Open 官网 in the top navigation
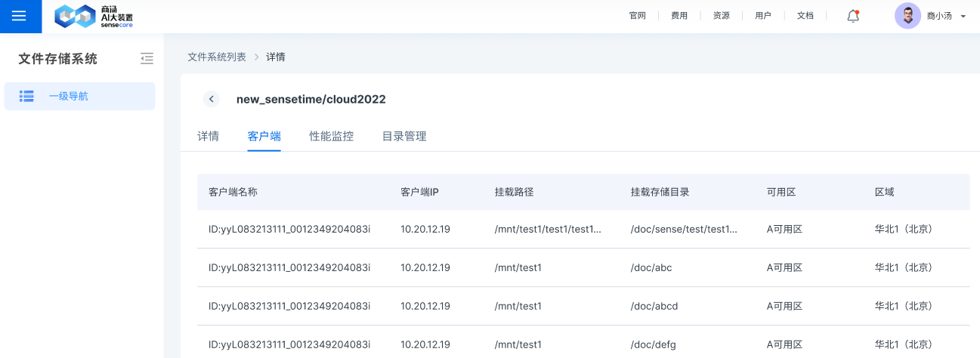 [637, 16]
